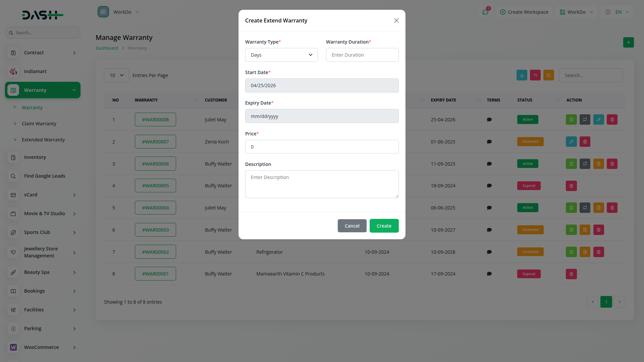
Task: Click the chat messages icon in header
Action: tap(485, 12)
